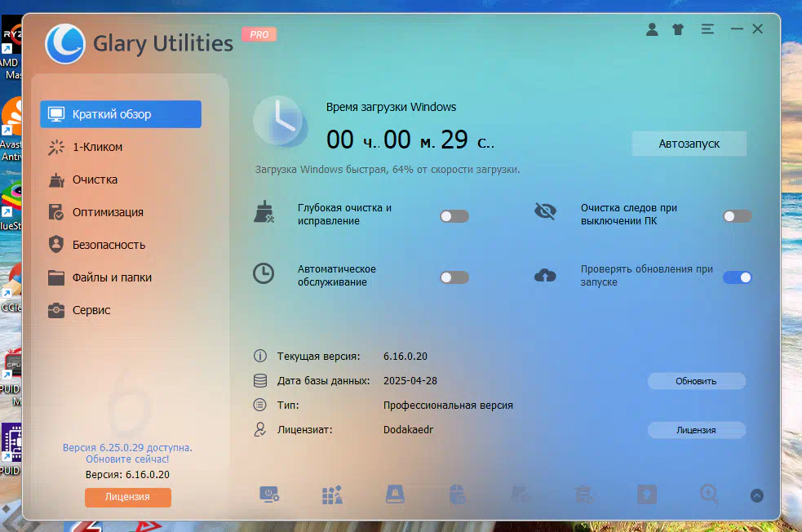Click the disk cleaner drive icon

tap(395, 494)
